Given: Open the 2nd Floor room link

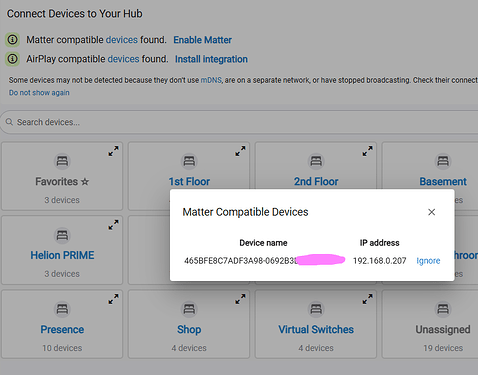Looking at the screenshot, I should point(316,182).
